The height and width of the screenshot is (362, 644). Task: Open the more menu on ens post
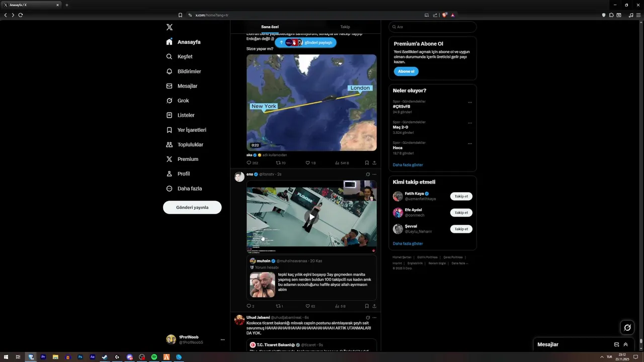[374, 174]
